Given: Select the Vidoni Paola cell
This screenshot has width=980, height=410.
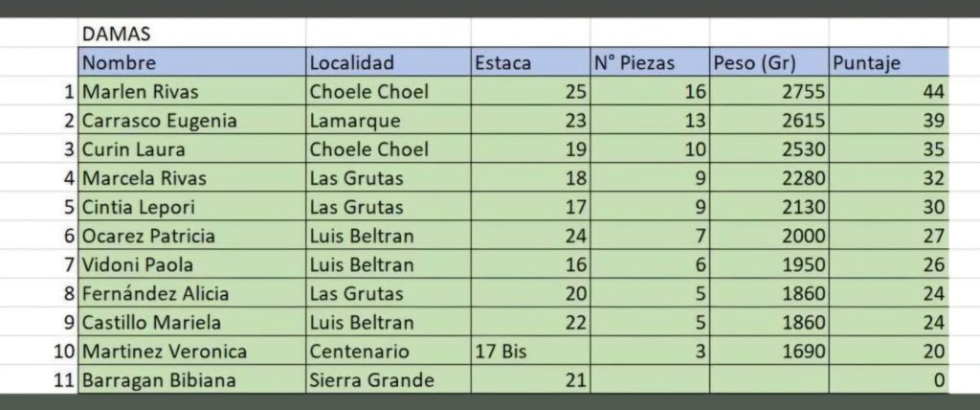Looking at the screenshot, I should 191,264.
